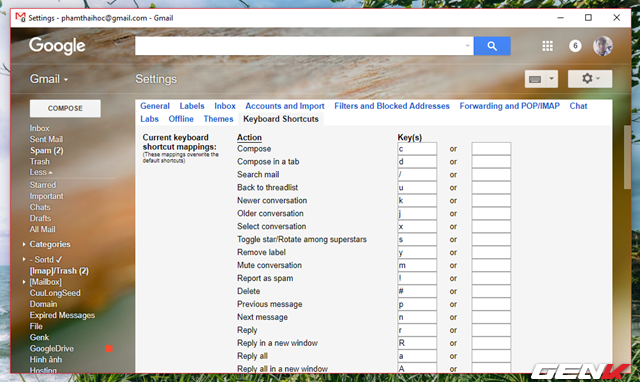
Task: Click the blue search magnifier button
Action: point(492,46)
